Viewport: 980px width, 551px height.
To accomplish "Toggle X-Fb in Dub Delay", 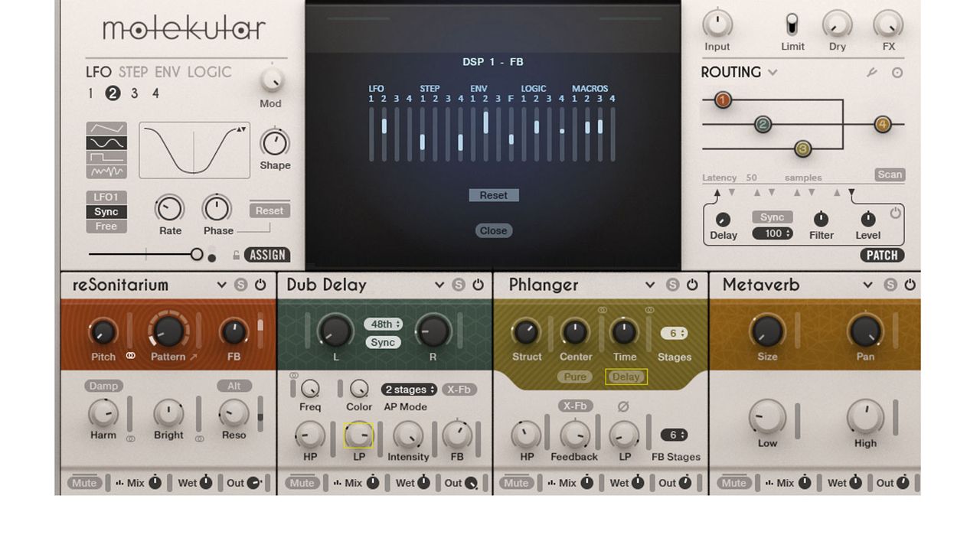I will [459, 390].
